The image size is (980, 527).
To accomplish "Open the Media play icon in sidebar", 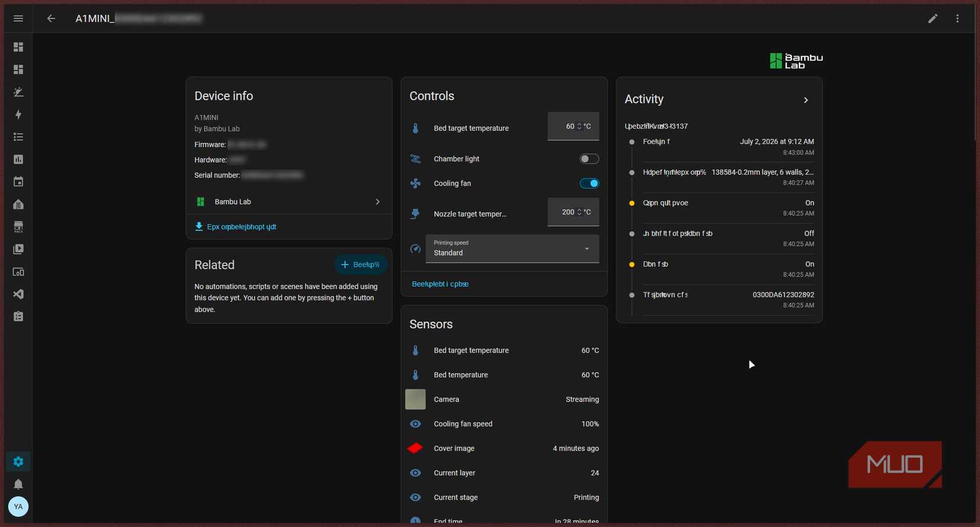I will pyautogui.click(x=18, y=250).
